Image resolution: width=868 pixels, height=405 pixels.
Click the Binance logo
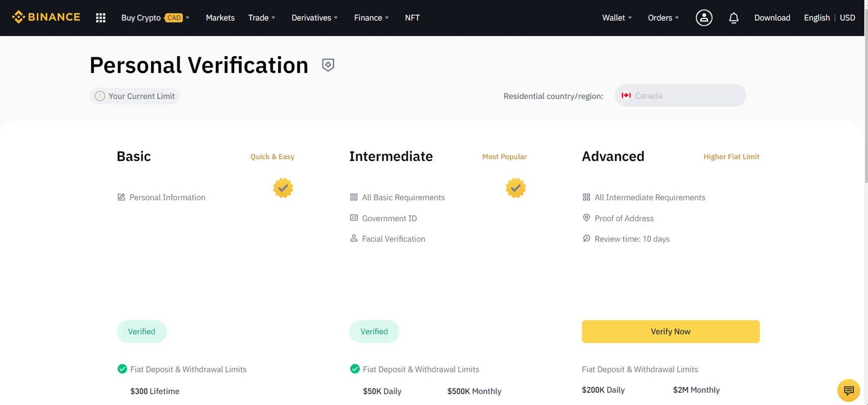pyautogui.click(x=46, y=17)
